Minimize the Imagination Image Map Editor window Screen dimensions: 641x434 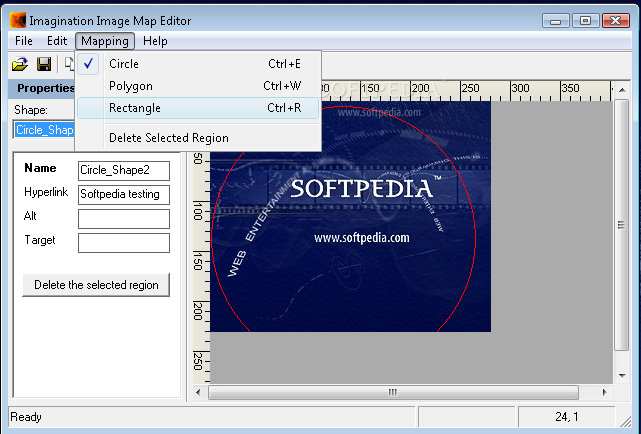[x=556, y=20]
